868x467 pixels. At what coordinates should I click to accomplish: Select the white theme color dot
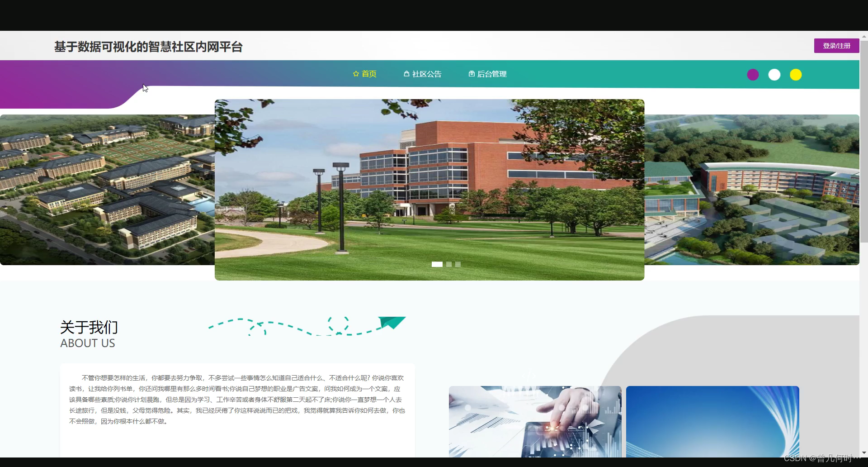[x=774, y=75]
